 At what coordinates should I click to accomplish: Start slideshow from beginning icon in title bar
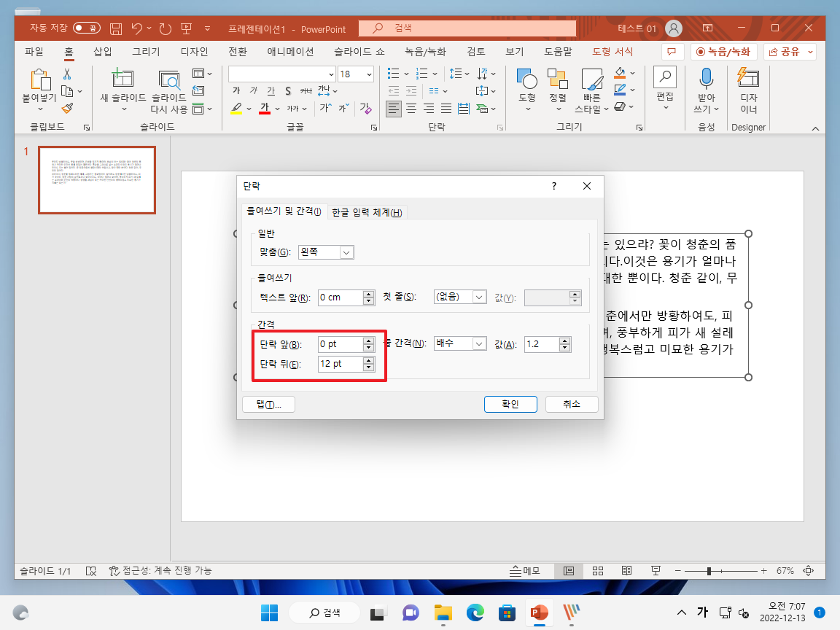tap(187, 28)
